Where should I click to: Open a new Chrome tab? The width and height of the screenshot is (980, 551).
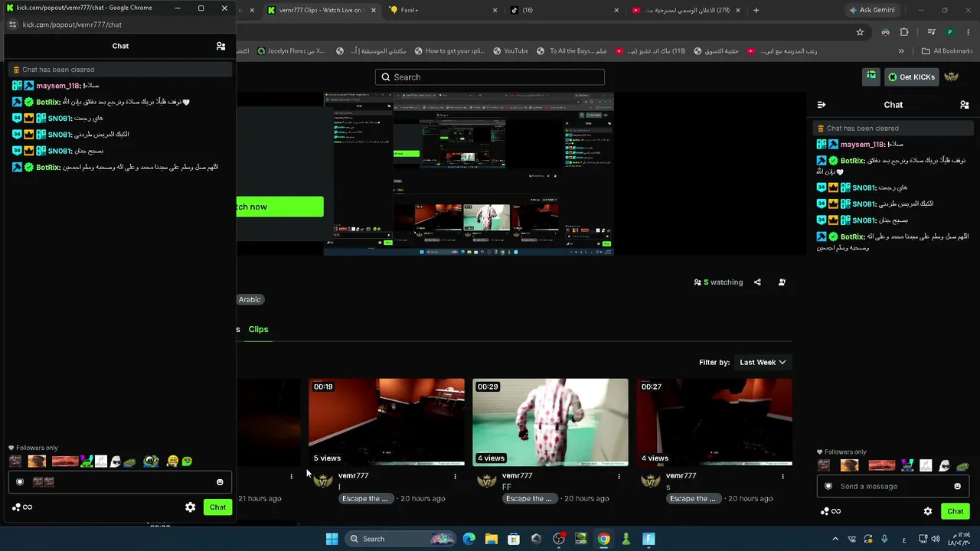pyautogui.click(x=756, y=10)
